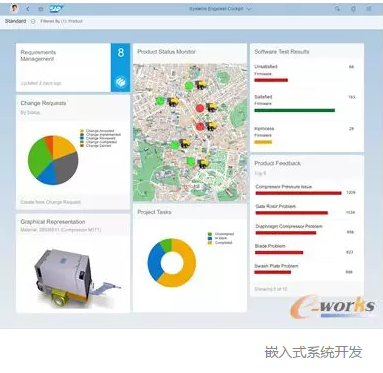
Task: Click the SAP logo
Action: (x=56, y=9)
